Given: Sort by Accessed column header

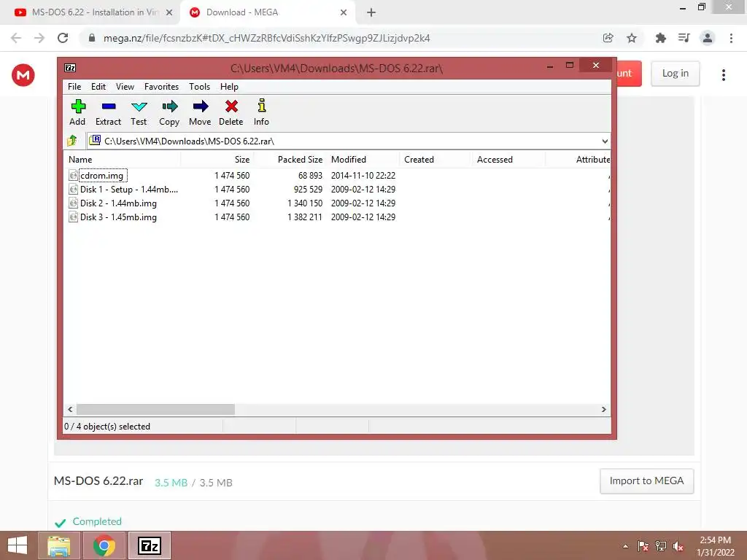Looking at the screenshot, I should 508,160.
